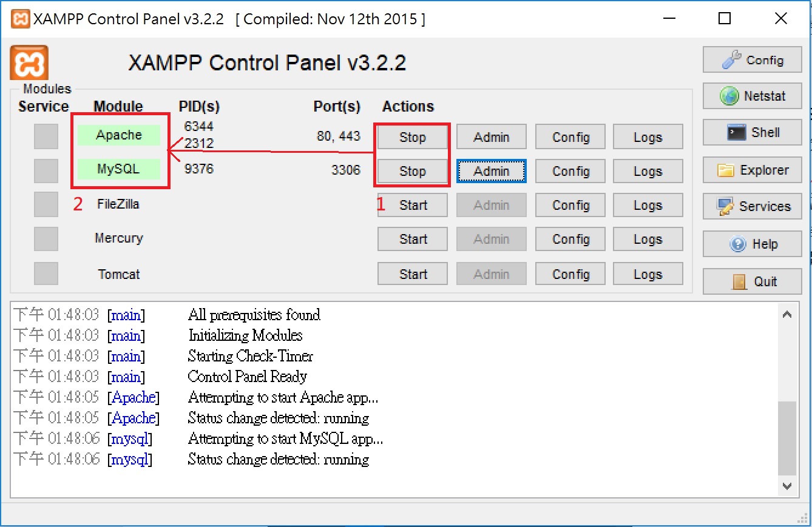Open MySQL Config menu
This screenshot has width=812, height=527.
570,171
